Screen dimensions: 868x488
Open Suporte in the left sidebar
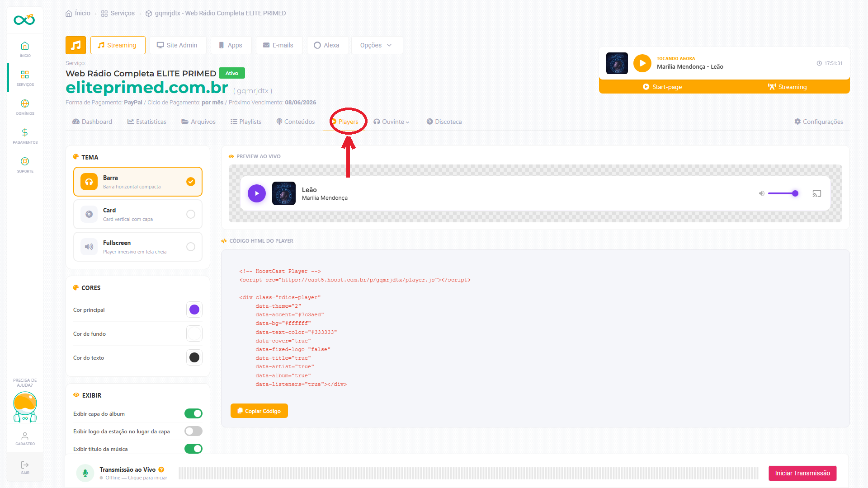tap(25, 164)
